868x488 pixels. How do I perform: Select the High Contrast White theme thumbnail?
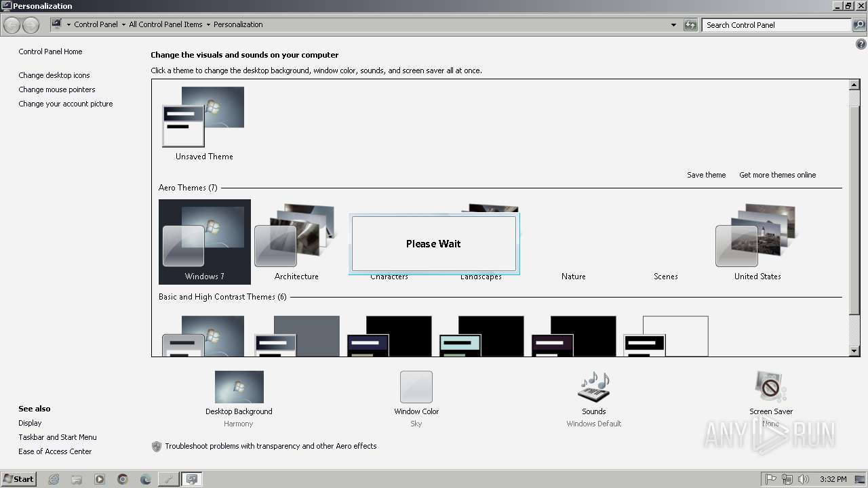[x=666, y=336]
